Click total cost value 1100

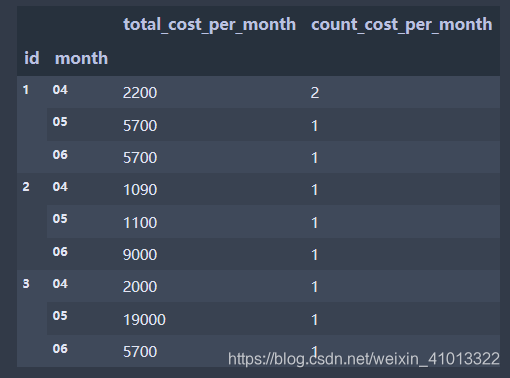(140, 222)
